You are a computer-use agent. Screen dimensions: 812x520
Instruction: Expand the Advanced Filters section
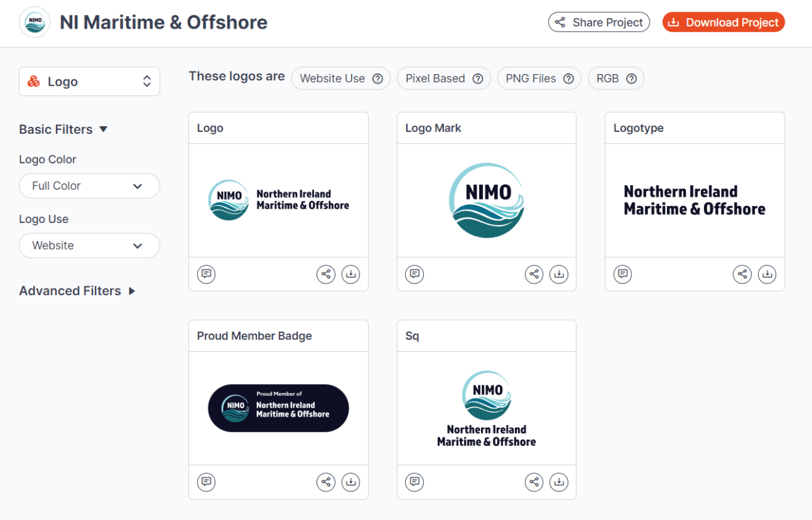[x=77, y=291]
